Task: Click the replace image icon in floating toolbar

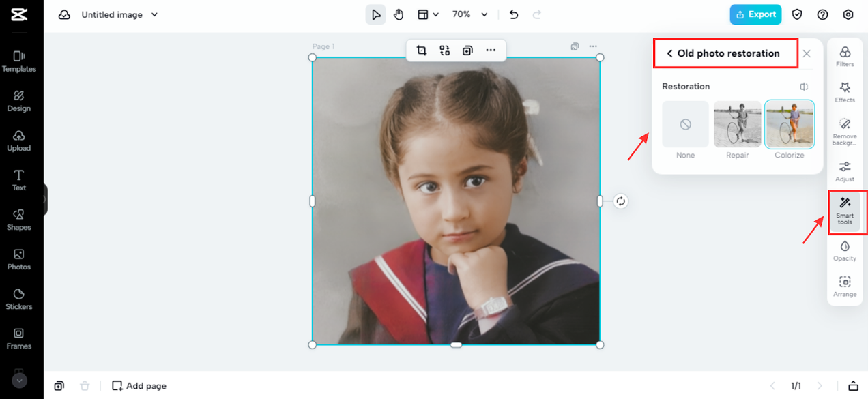Action: [445, 50]
